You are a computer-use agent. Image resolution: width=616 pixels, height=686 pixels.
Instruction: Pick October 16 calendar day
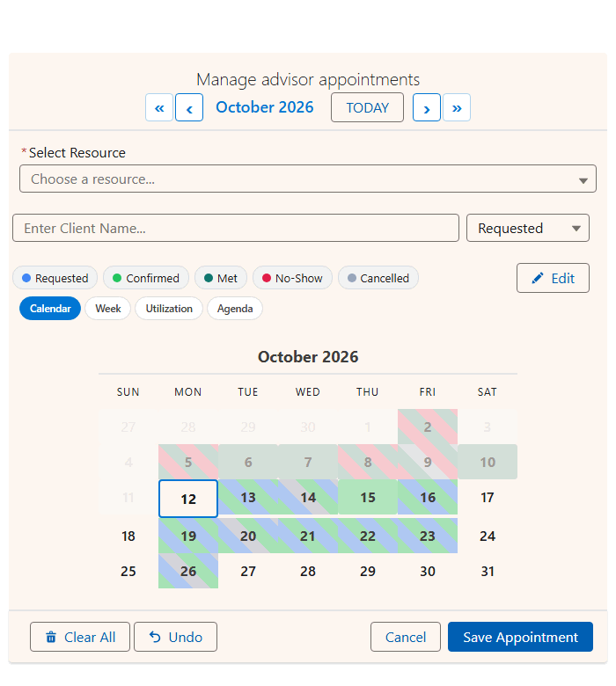click(428, 498)
